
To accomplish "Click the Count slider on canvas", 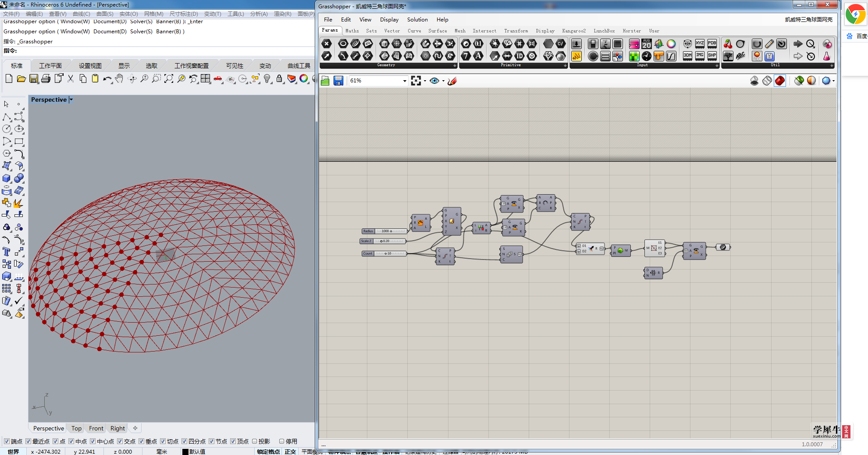I will click(x=384, y=253).
